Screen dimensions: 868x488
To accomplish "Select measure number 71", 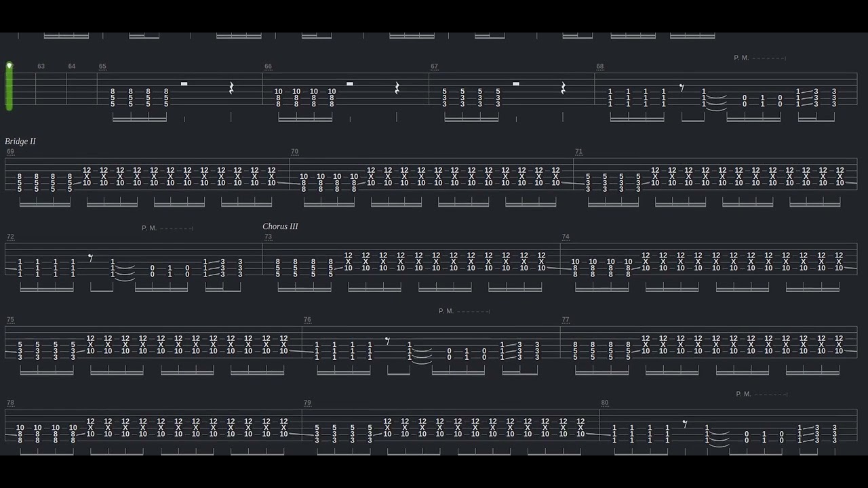I will pos(578,152).
